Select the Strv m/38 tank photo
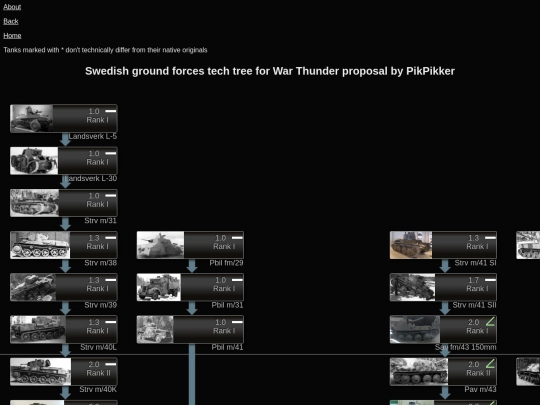 tap(40, 245)
